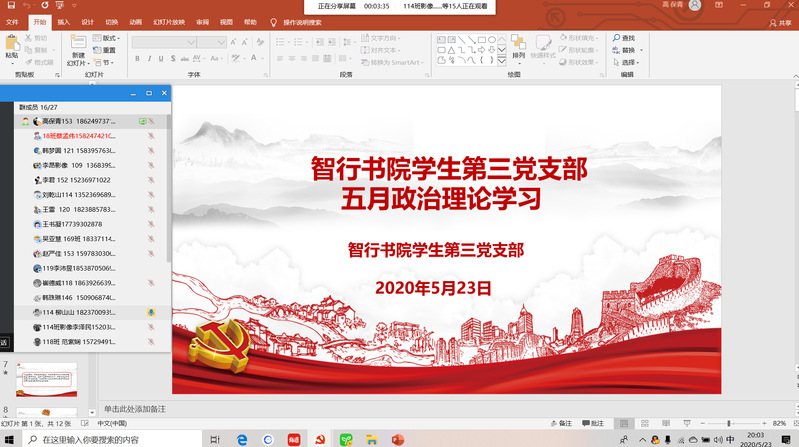Click the Save icon in quick access toolbar
This screenshot has width=799, height=447.
point(9,6)
